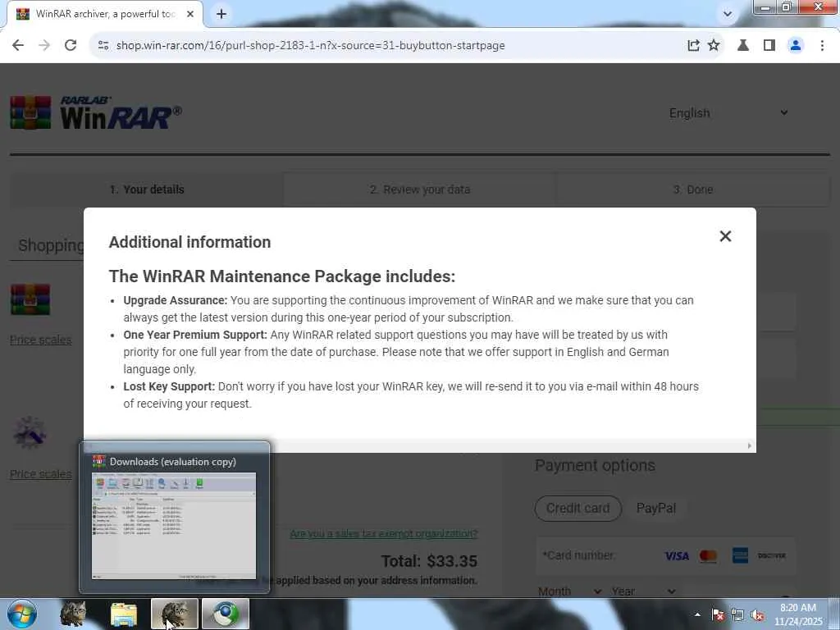Click the first cat icon on taskbar
Viewport: 840px width, 630px height.
(73, 614)
